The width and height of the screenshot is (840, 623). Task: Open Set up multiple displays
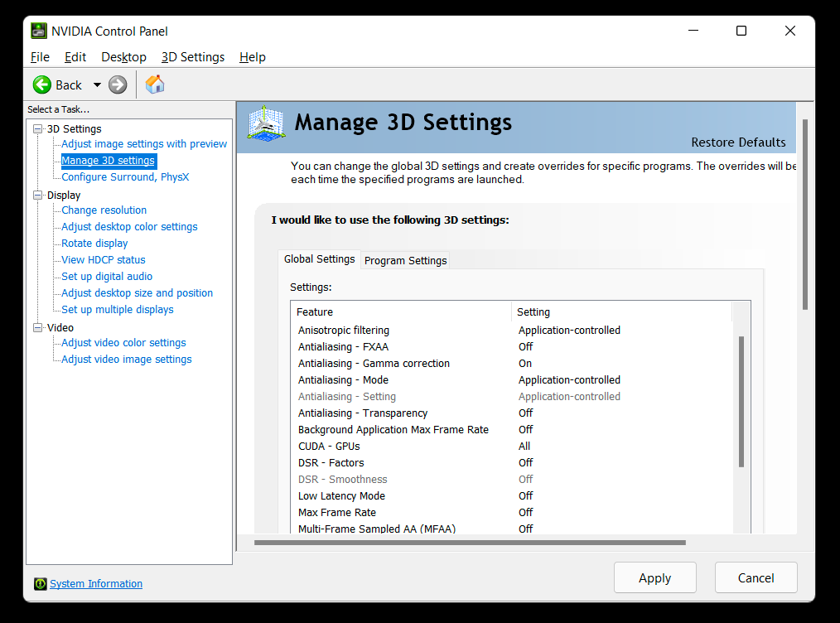click(x=118, y=310)
